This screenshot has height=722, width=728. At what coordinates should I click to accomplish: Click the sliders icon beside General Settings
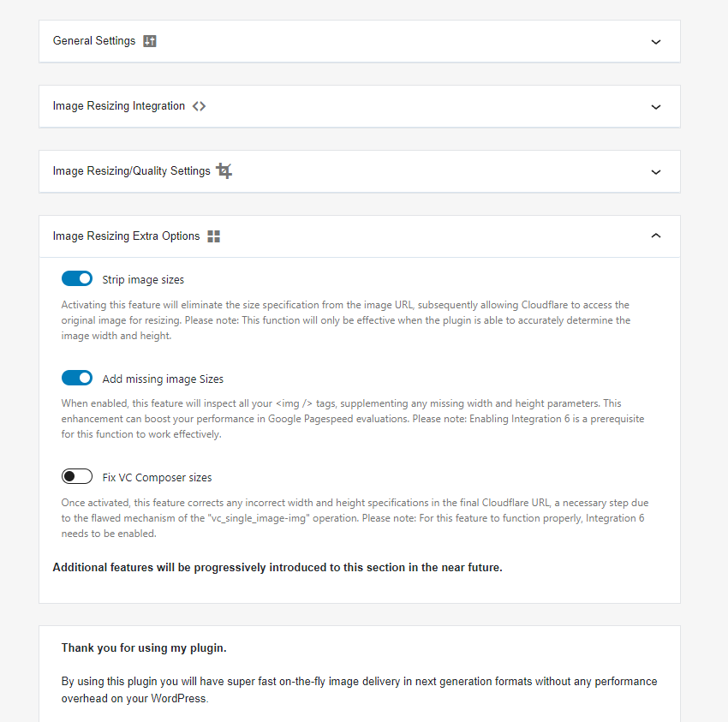150,41
